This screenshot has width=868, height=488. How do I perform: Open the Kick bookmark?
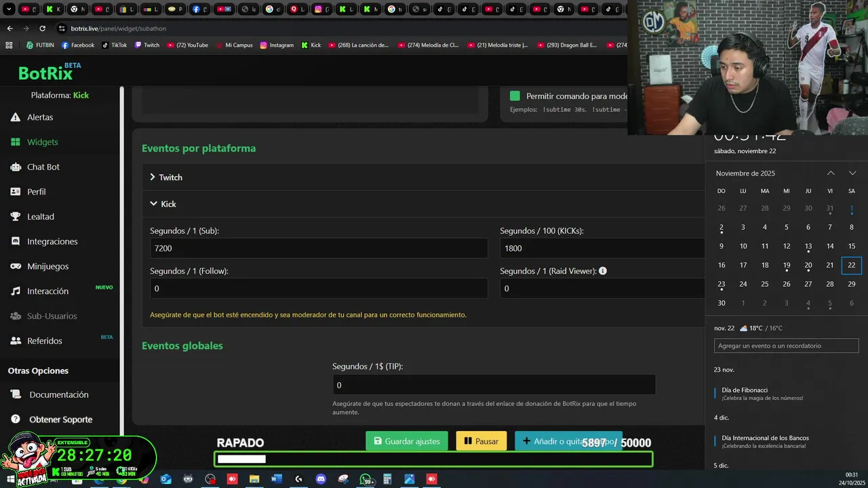click(311, 45)
